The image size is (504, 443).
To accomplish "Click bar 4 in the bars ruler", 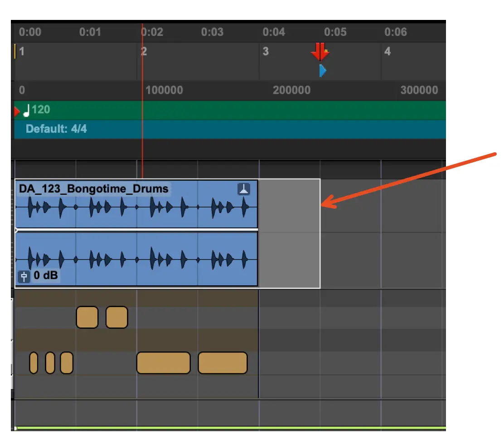I will 387,52.
